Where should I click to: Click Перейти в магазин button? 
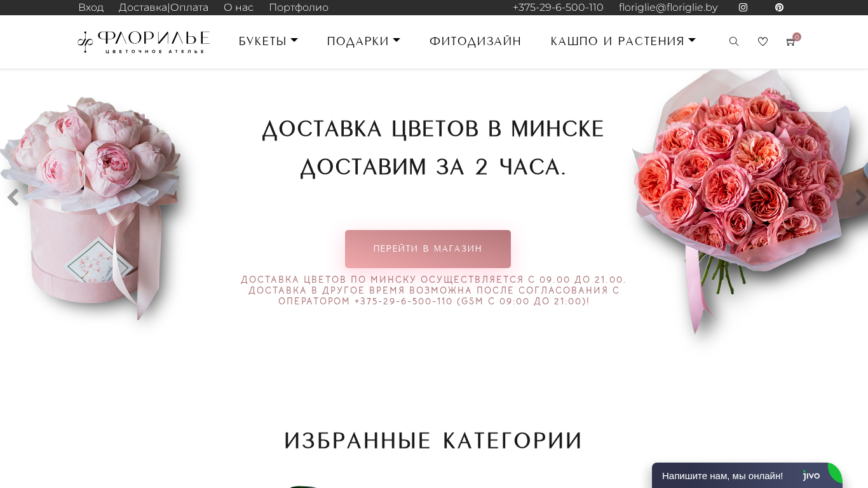point(428,249)
